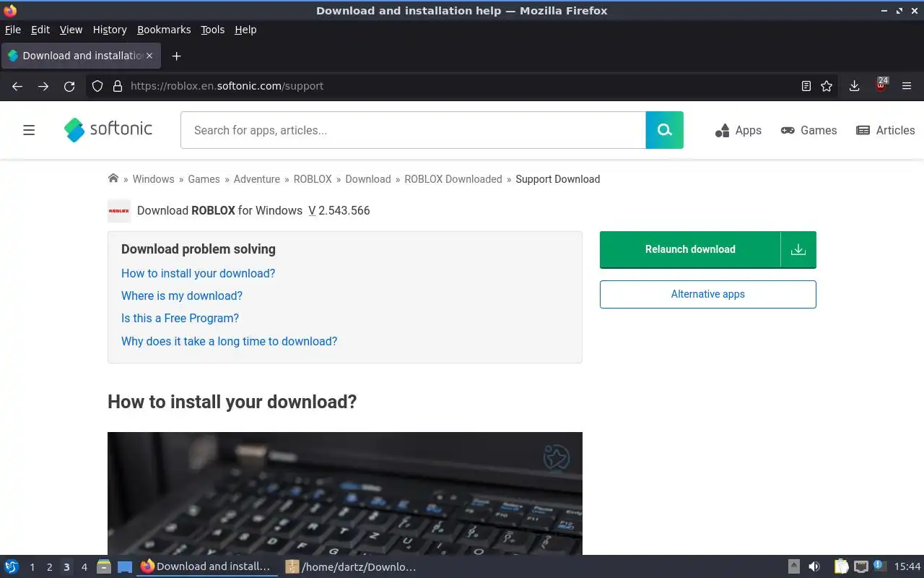Screen dimensions: 924x578
Task: Open the LXQt start menu icon
Action: click(x=12, y=567)
